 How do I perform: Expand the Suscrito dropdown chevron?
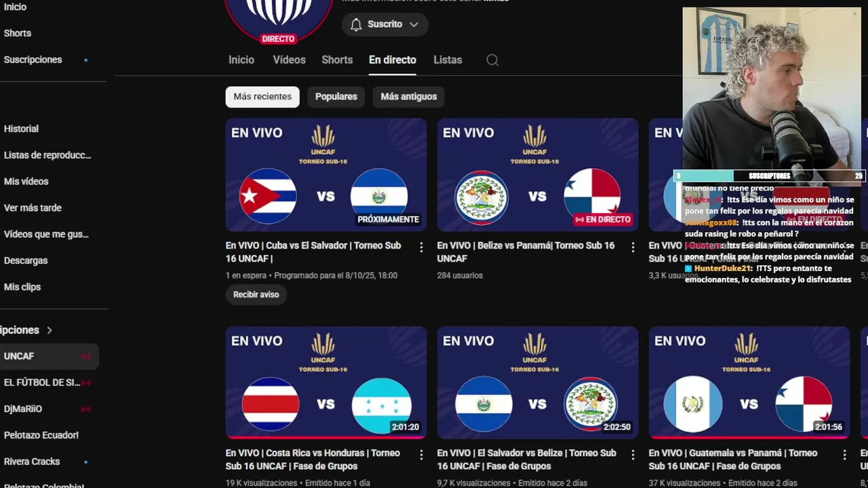pos(414,24)
